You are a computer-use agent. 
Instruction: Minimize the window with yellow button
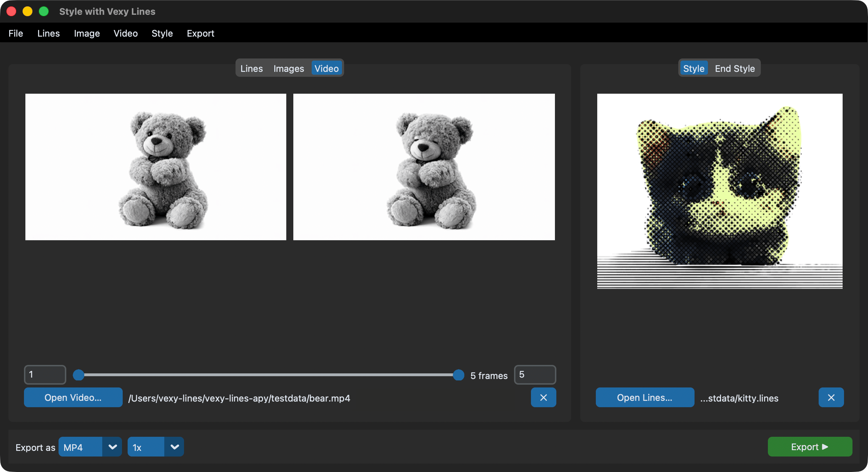(27, 11)
